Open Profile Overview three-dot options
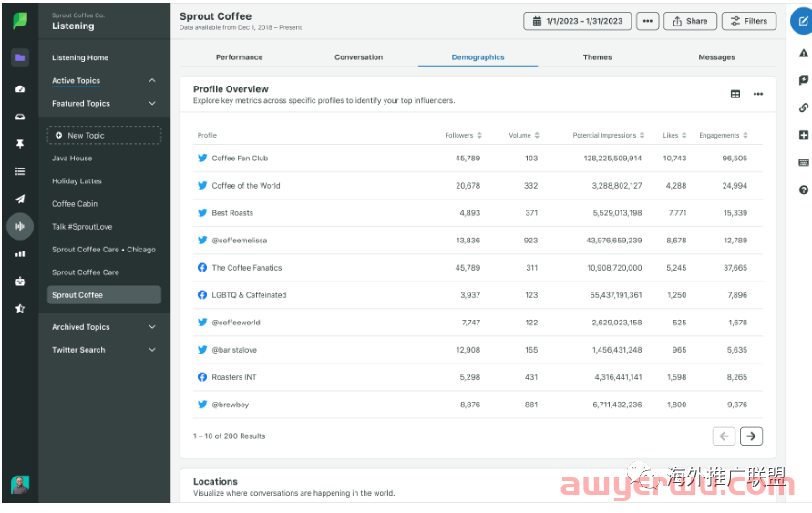This screenshot has height=513, width=812. 757,94
